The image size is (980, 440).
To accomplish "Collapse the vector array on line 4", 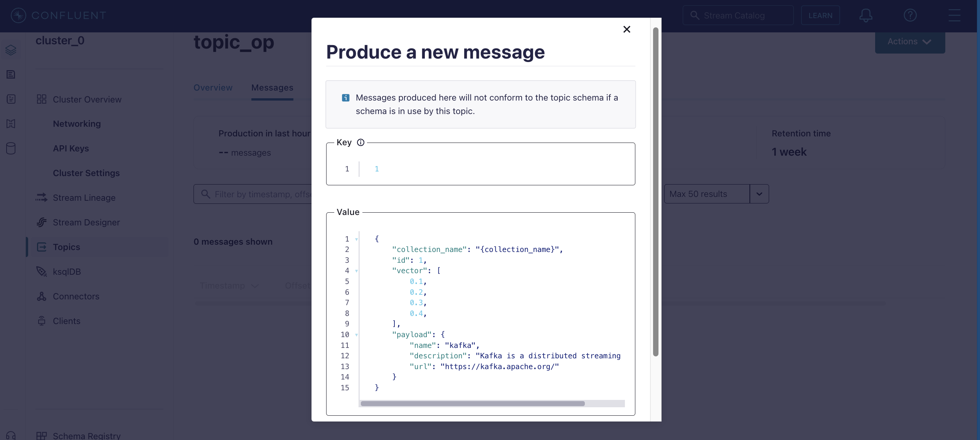I will tap(355, 271).
